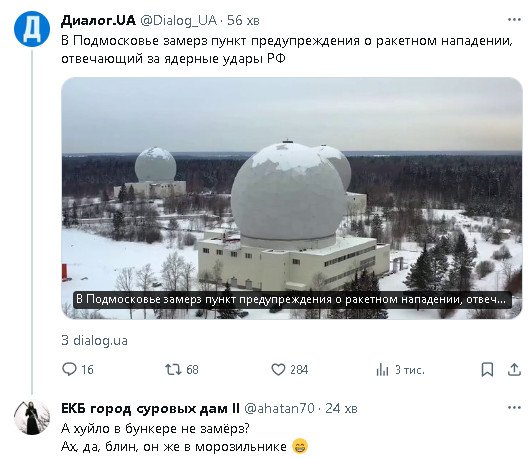
Task: Open avatar of ЕКБ город суровых дам
Action: (x=32, y=417)
